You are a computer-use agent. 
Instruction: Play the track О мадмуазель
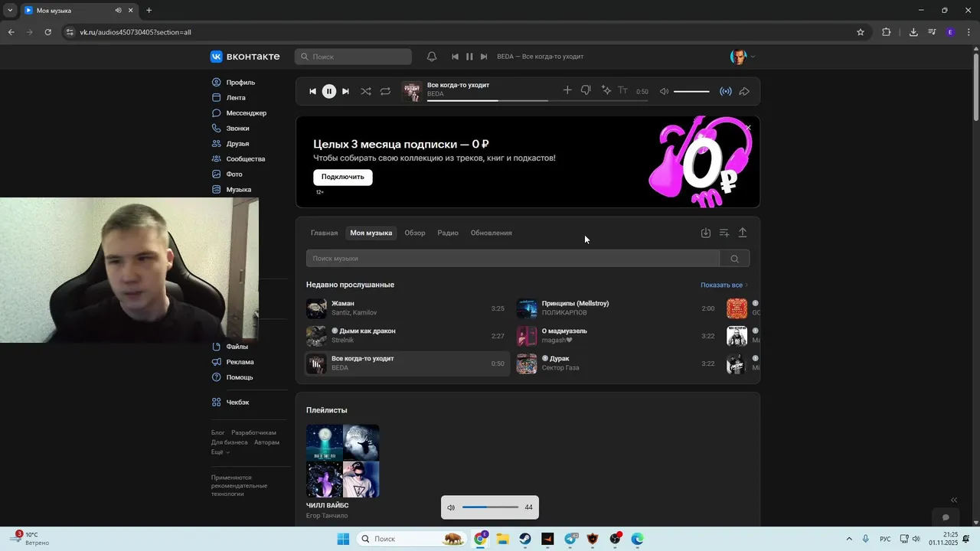pos(616,336)
